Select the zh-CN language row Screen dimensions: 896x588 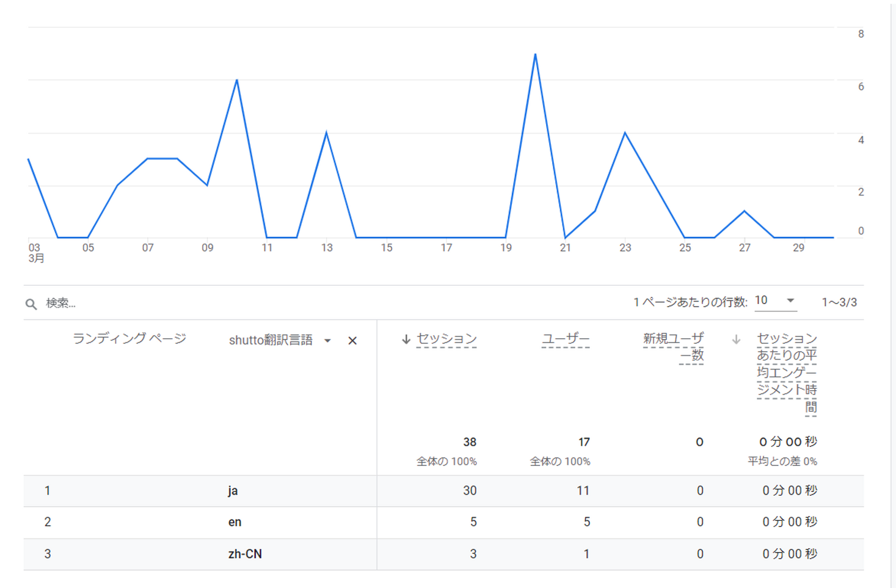coord(443,554)
